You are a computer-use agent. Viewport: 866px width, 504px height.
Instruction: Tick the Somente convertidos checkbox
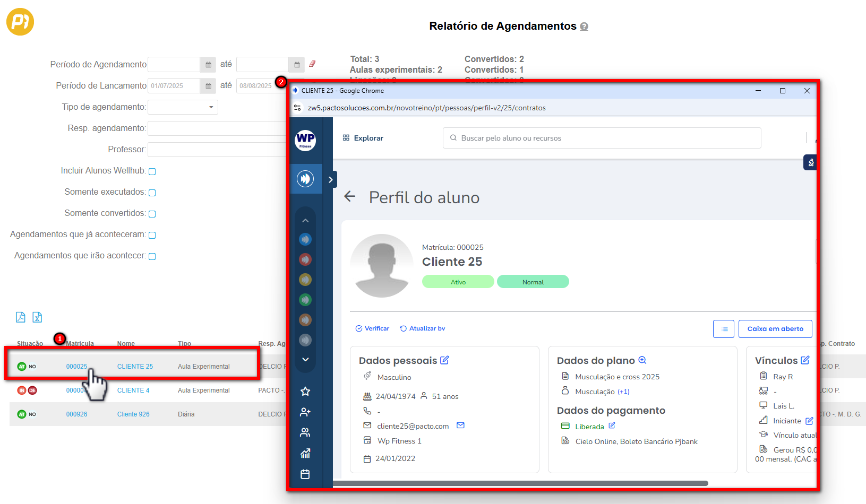[x=152, y=214]
